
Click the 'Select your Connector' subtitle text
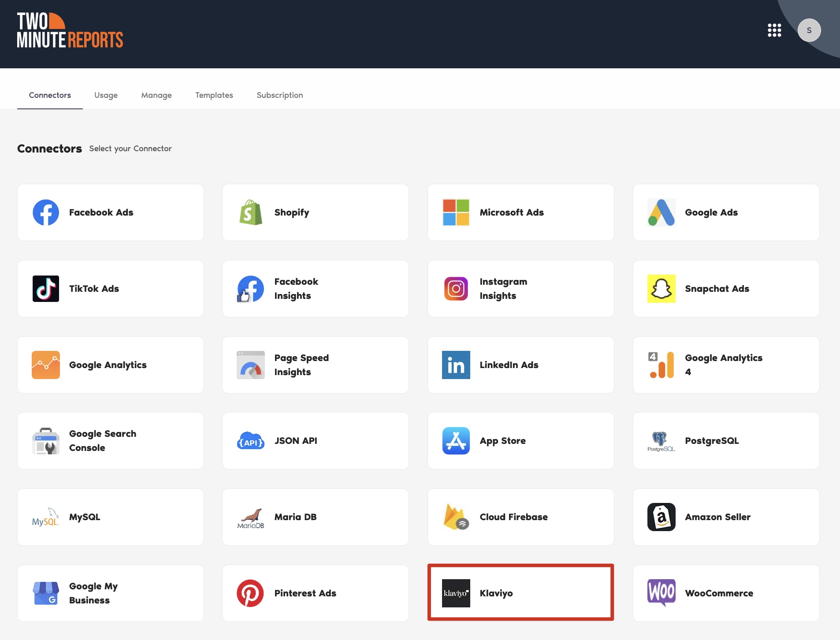(x=130, y=149)
